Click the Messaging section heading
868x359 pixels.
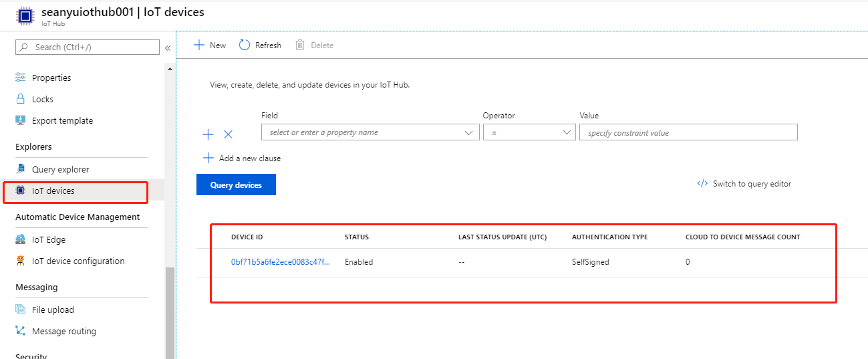point(37,287)
